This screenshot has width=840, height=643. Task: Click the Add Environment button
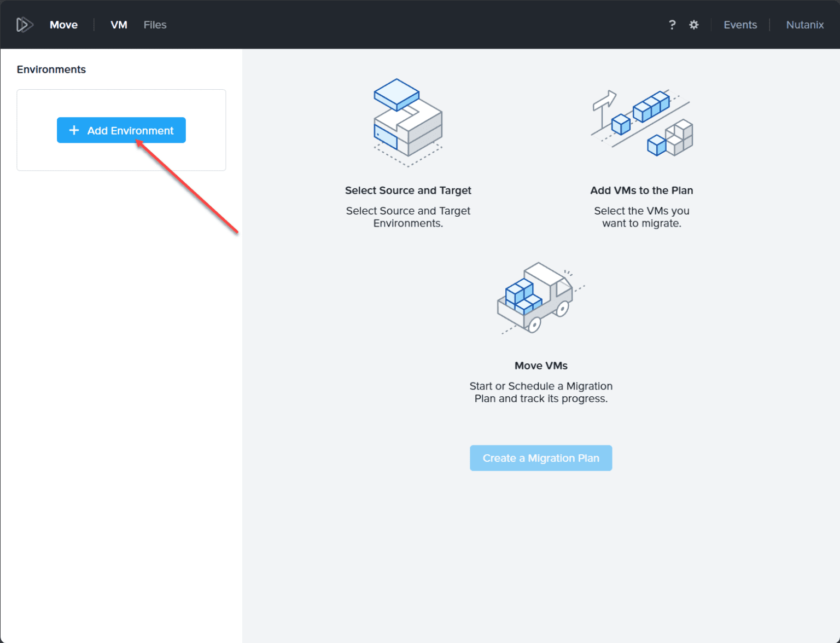[x=121, y=130]
